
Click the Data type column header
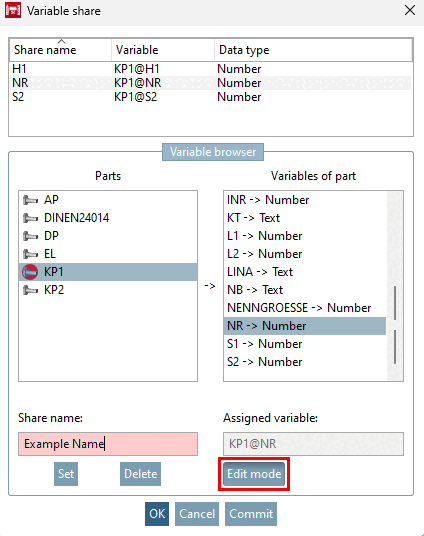[313, 50]
